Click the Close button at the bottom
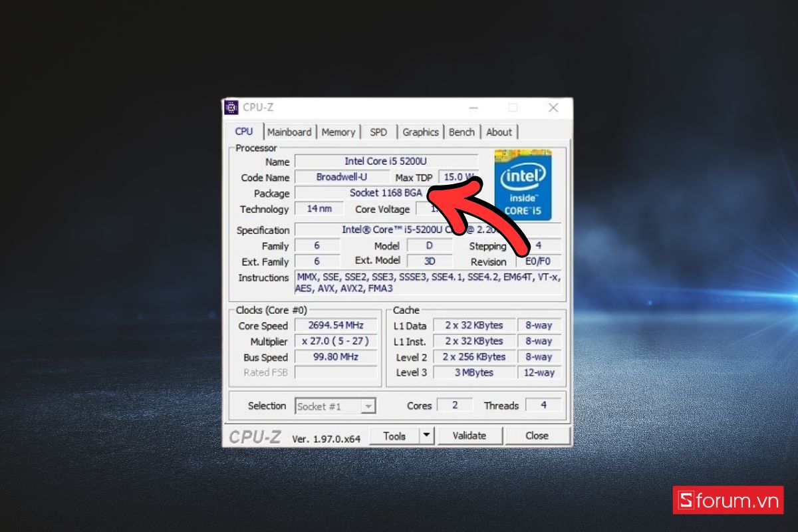This screenshot has height=532, width=798. coord(537,436)
